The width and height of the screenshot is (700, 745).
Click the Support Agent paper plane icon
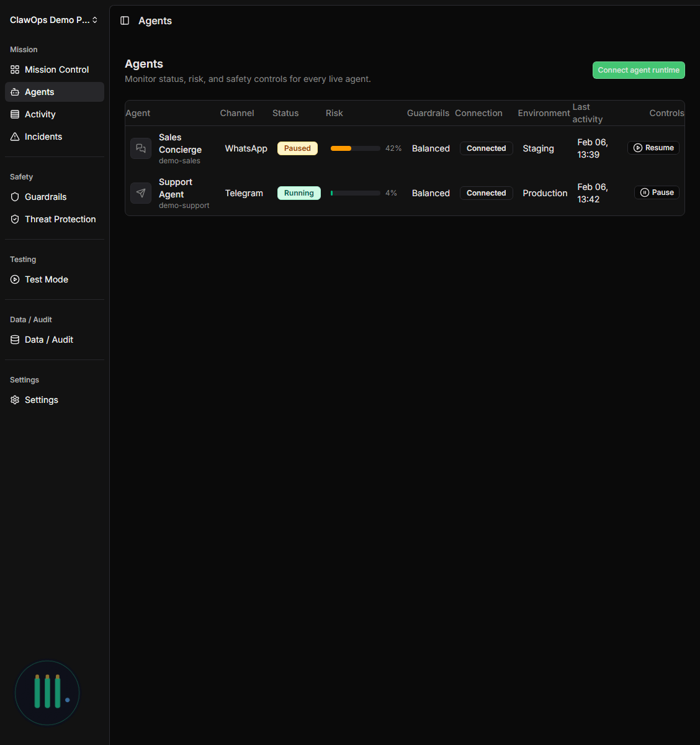click(x=141, y=193)
